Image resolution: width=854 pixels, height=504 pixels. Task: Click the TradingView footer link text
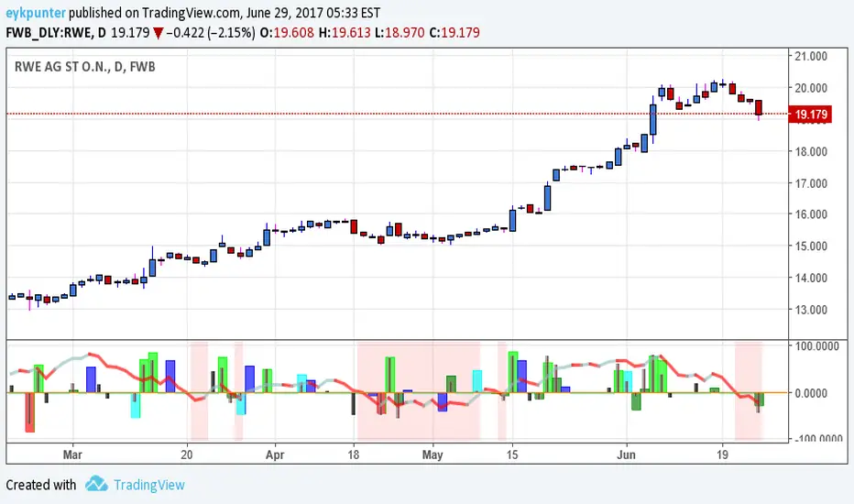pos(149,485)
